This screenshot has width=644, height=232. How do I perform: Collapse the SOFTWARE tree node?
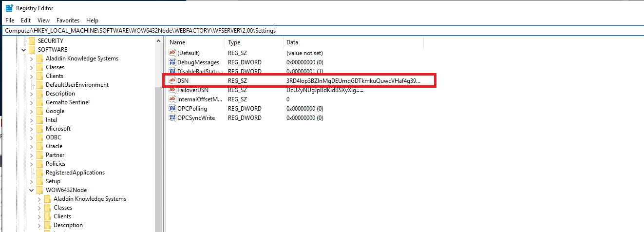(23, 50)
